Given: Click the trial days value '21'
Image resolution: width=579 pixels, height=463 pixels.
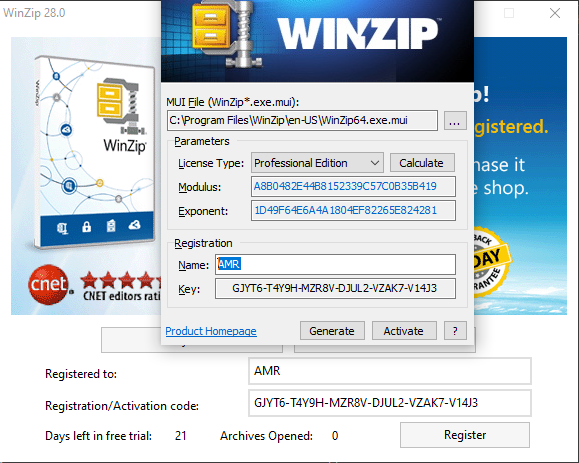Looking at the screenshot, I should coord(181,436).
